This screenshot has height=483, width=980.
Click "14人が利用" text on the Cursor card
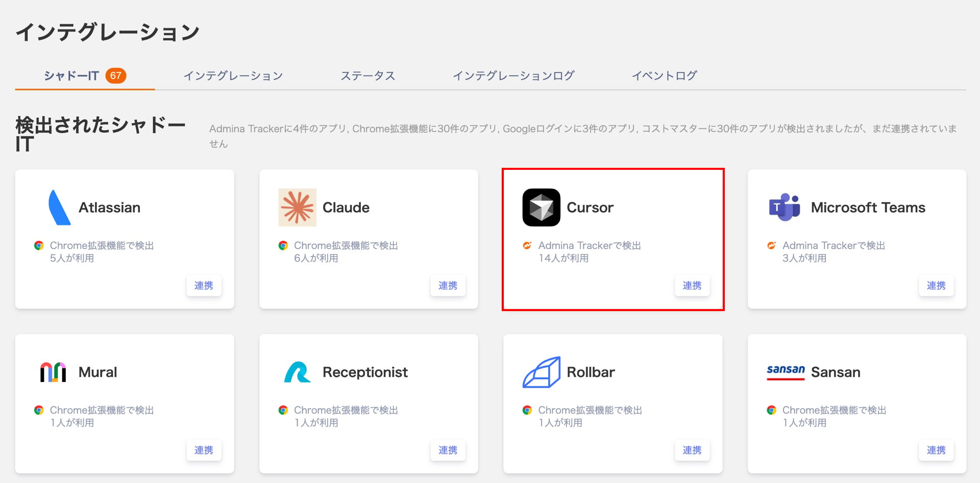(563, 258)
